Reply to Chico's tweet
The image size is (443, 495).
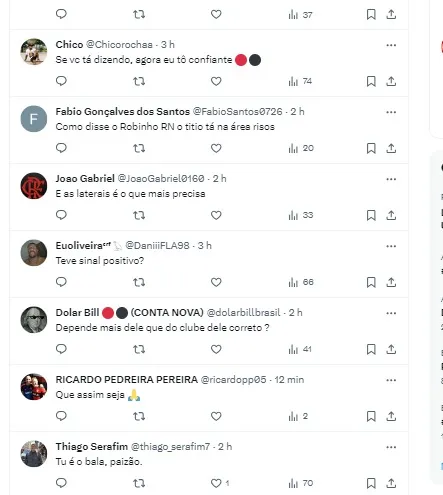point(61,81)
